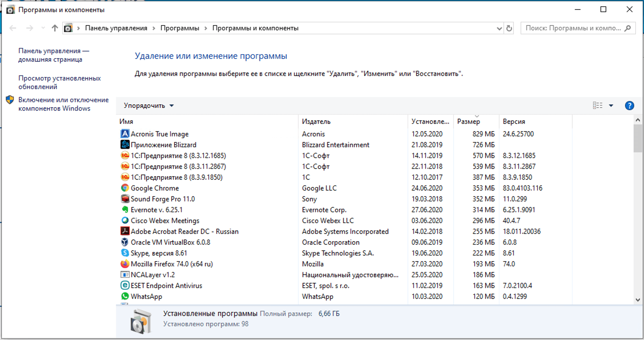The width and height of the screenshot is (644, 340).
Task: Click the Acronis True Image program icon
Action: tap(125, 134)
